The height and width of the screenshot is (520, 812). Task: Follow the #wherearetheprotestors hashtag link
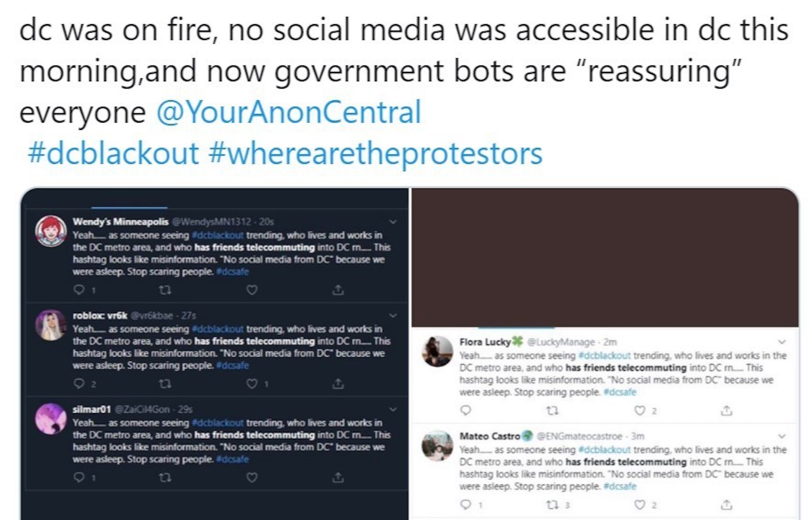375,153
